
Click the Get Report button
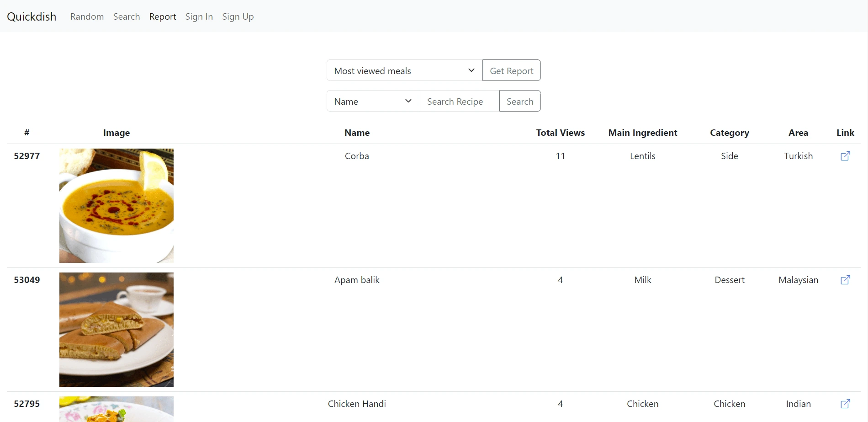click(x=511, y=70)
